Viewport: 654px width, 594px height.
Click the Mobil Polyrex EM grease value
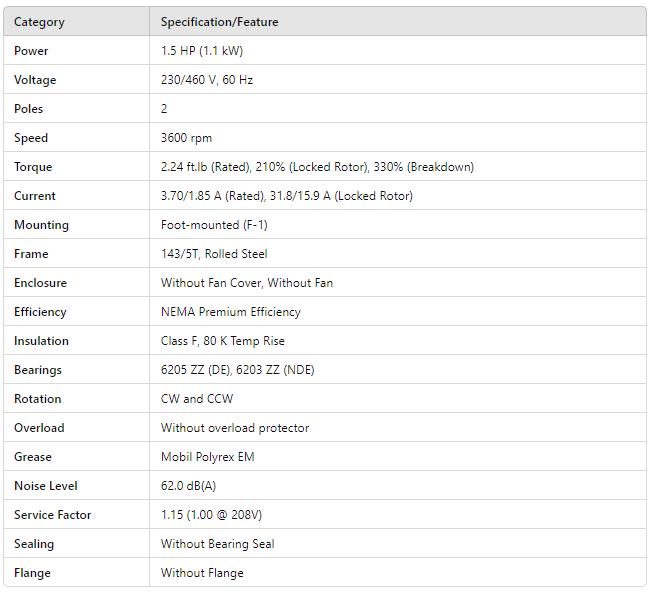coord(208,457)
